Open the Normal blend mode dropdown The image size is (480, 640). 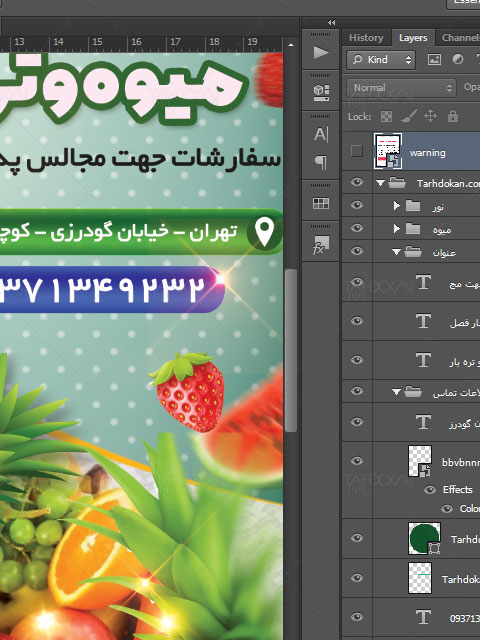tap(401, 88)
